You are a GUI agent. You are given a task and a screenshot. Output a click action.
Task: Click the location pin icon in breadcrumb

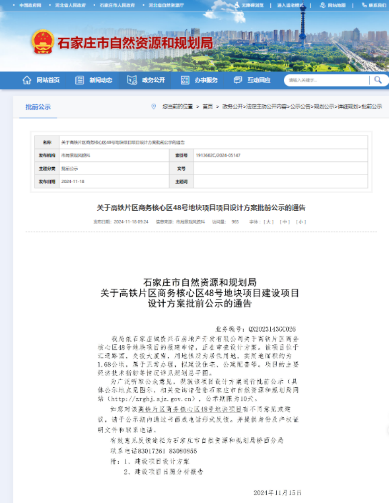[154, 106]
